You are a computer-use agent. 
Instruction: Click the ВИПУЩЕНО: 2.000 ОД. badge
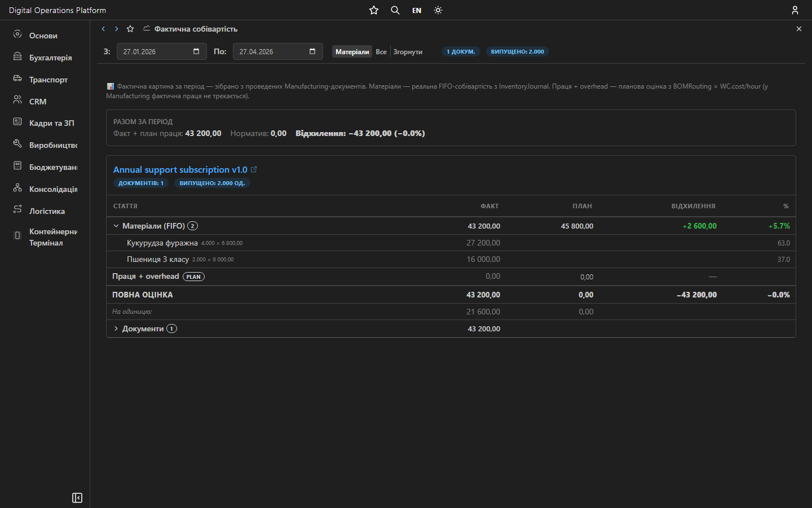(x=212, y=183)
